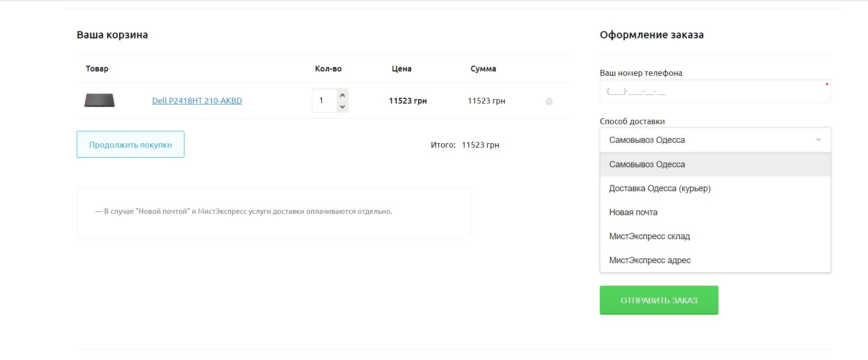Increase quantity with the up arrow

pyautogui.click(x=343, y=95)
